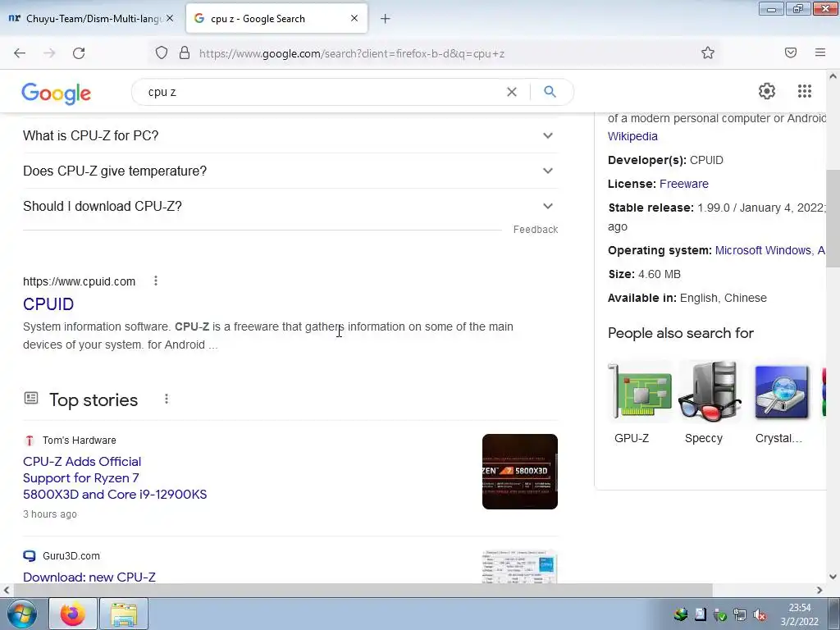Click the Google logo
840x630 pixels.
(57, 94)
